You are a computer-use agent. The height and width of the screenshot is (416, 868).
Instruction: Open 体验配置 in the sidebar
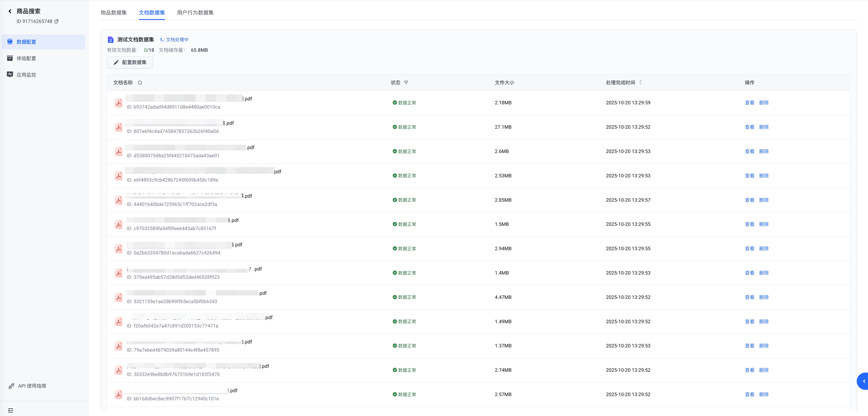tap(26, 58)
